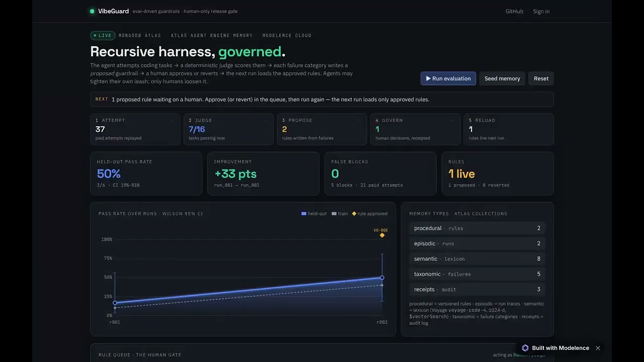Click the VibeGuard brand name
Image resolution: width=644 pixels, height=362 pixels.
[x=113, y=11]
